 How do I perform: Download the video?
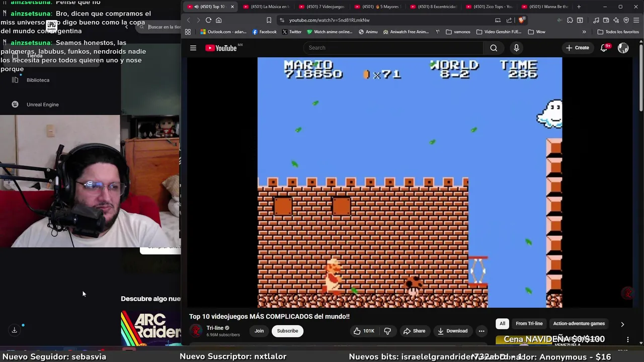click(452, 331)
